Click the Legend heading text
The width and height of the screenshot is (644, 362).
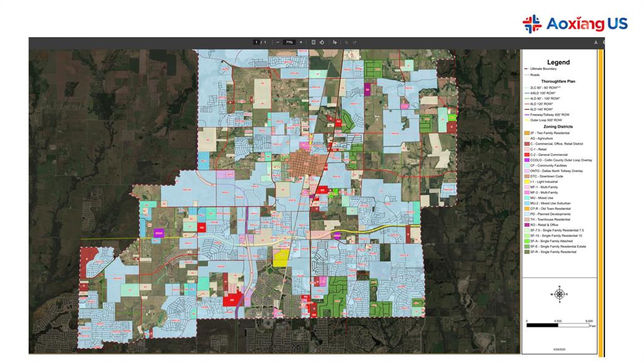pyautogui.click(x=558, y=62)
